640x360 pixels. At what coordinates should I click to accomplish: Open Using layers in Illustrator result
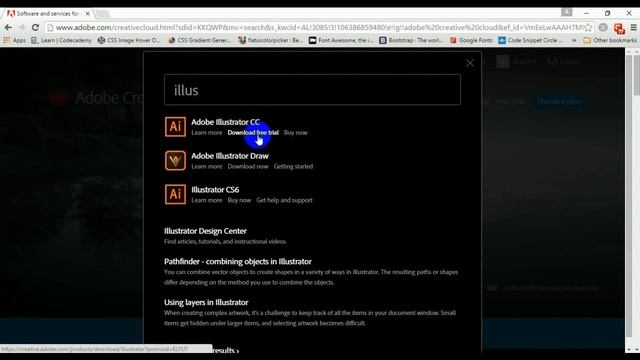(206, 302)
